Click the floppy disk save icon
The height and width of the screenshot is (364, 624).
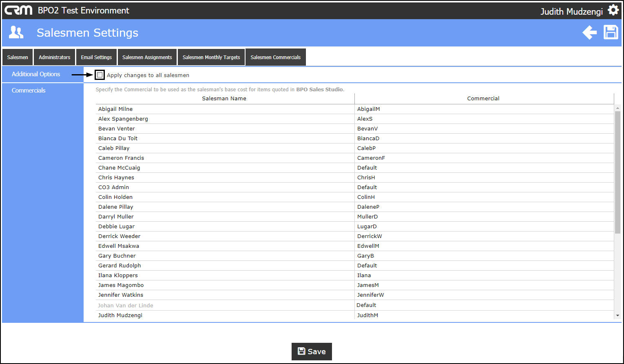pos(611,32)
